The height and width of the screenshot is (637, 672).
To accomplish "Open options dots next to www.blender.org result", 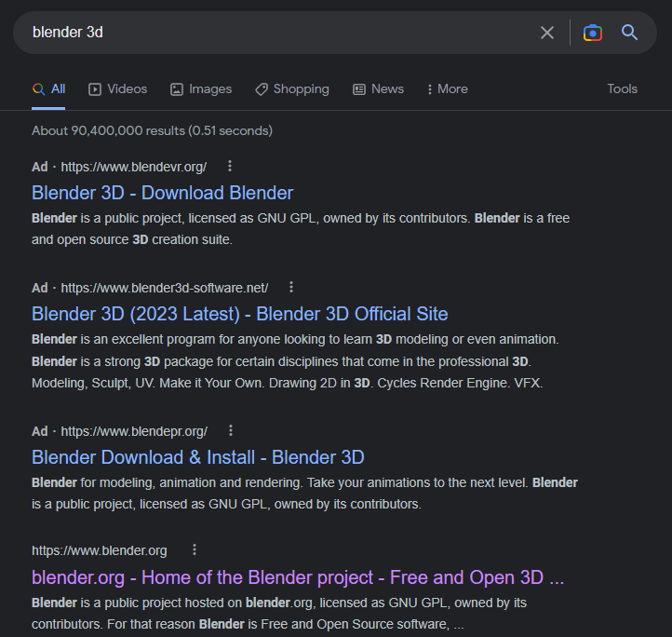I will tap(195, 549).
